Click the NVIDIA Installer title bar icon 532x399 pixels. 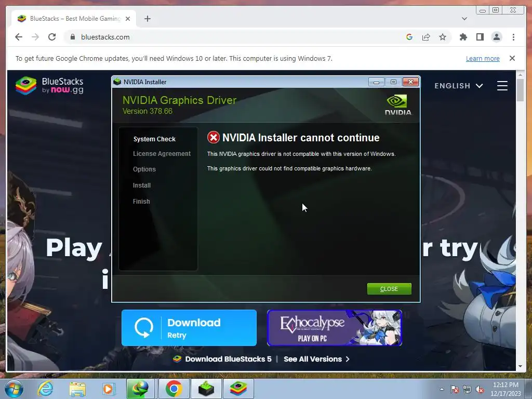pos(117,82)
